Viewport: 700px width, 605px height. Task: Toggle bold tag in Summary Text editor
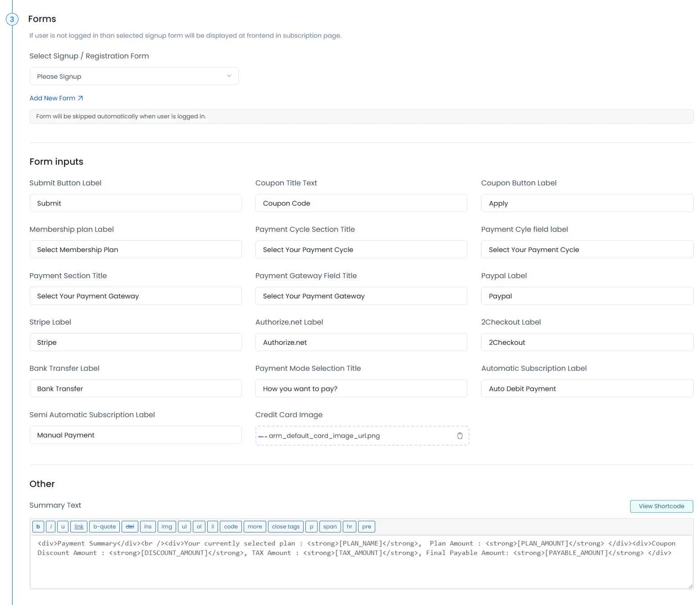[38, 526]
